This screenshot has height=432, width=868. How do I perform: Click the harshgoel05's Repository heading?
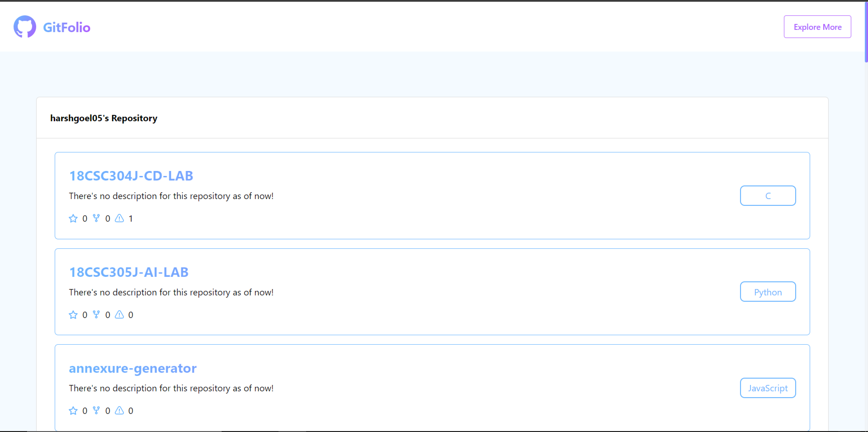tap(104, 118)
